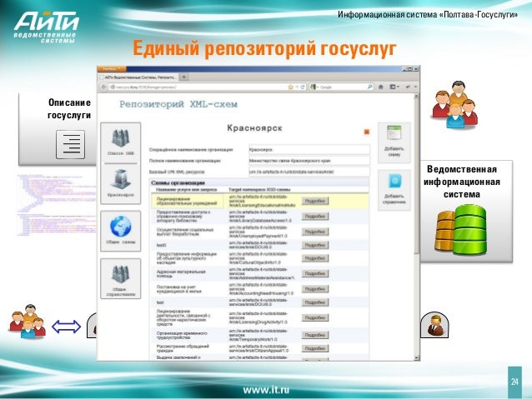
Task: Click the scrollbar down arrow in browser
Action: 417,358
